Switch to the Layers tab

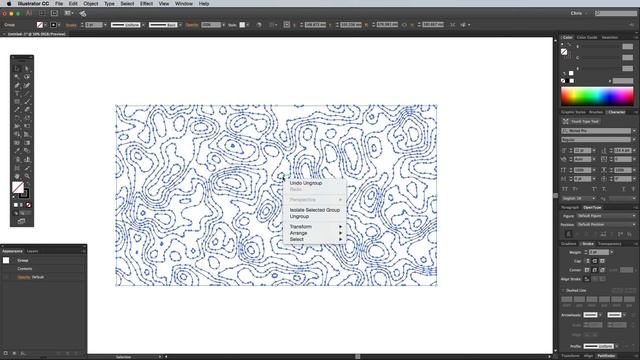(32, 251)
